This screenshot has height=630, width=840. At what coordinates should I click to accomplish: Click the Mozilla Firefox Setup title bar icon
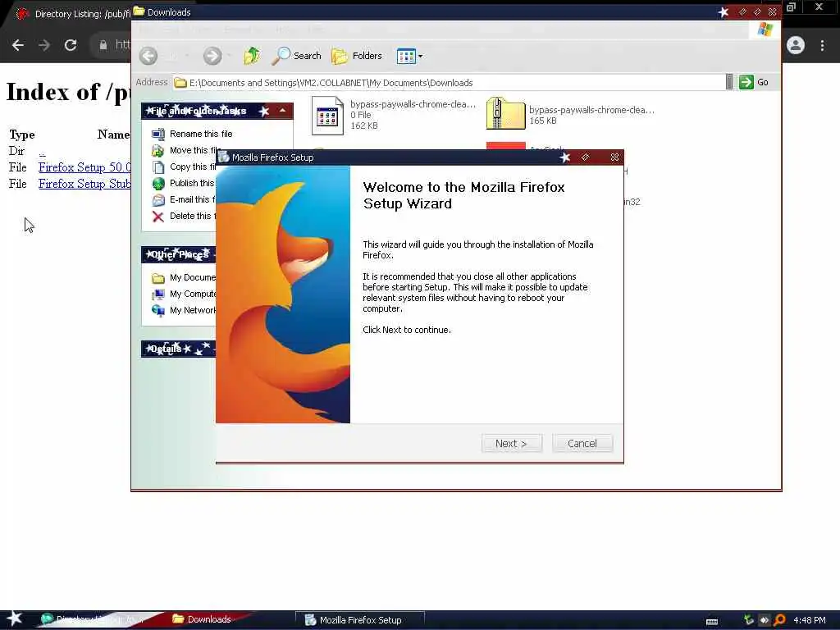pos(223,157)
